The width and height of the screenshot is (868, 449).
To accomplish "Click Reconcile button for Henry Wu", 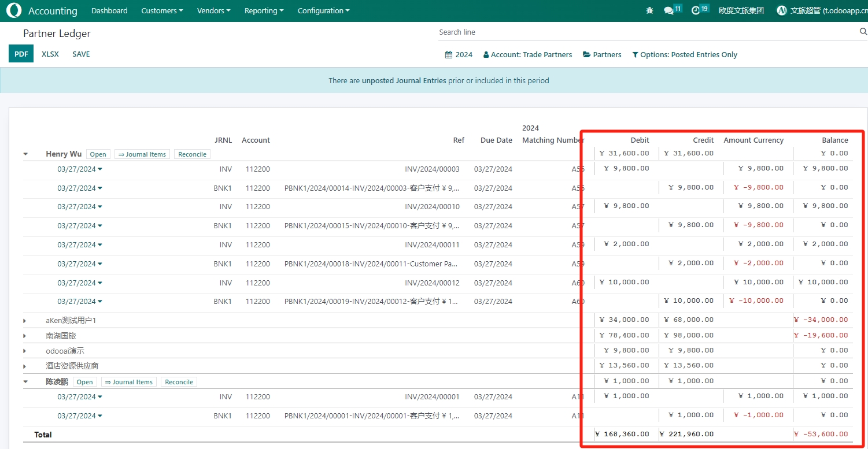I will point(192,154).
